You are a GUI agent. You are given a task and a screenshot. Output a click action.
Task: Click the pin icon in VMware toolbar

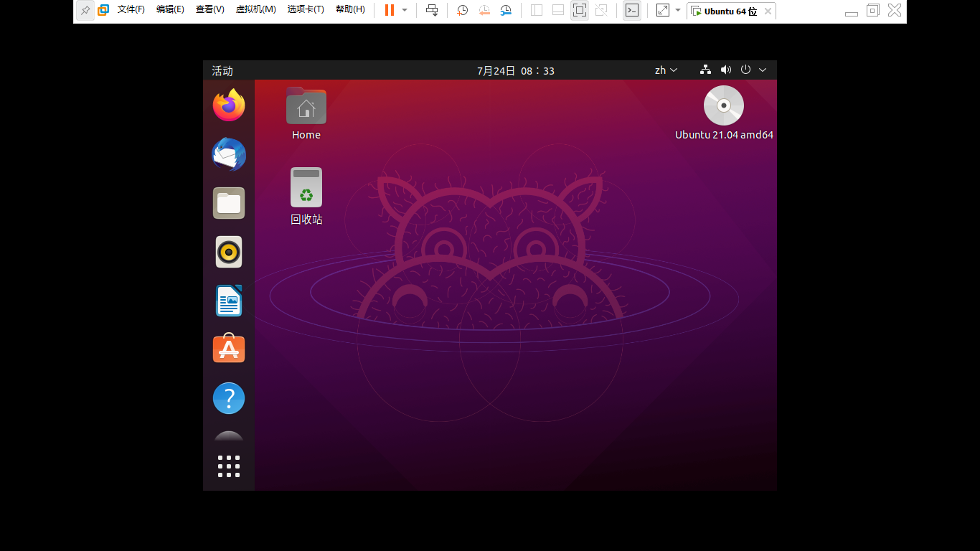click(x=85, y=10)
